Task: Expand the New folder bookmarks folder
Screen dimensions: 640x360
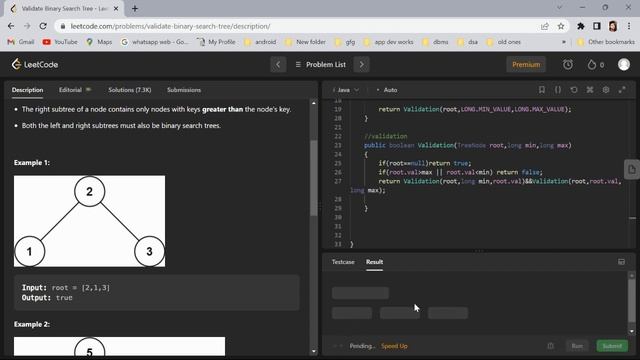Action: pos(306,42)
